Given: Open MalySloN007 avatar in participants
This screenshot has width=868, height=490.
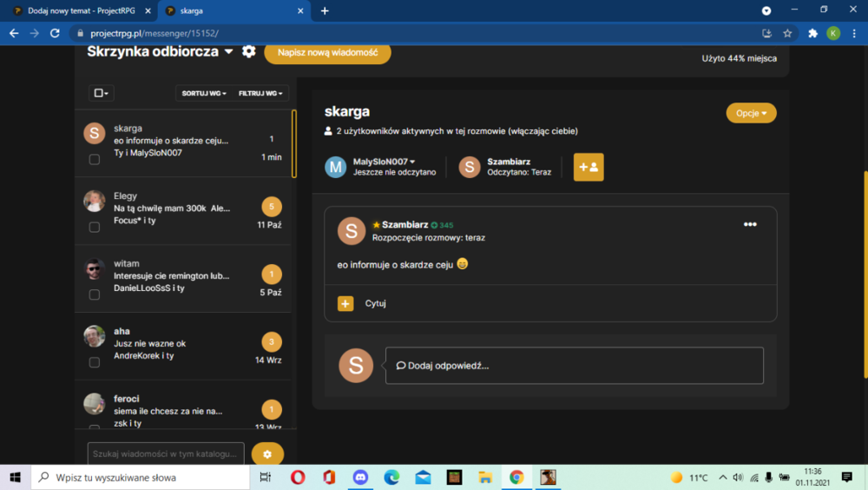Looking at the screenshot, I should (335, 167).
